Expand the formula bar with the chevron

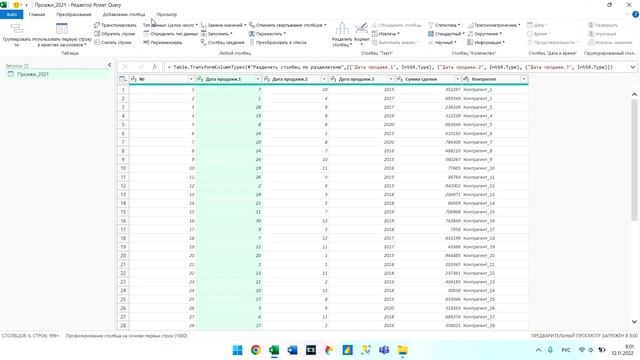[x=633, y=67]
